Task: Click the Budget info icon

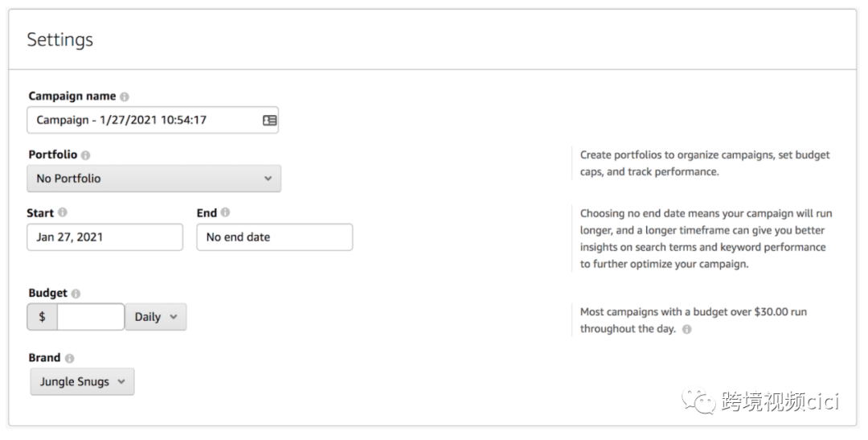Action: (76, 294)
